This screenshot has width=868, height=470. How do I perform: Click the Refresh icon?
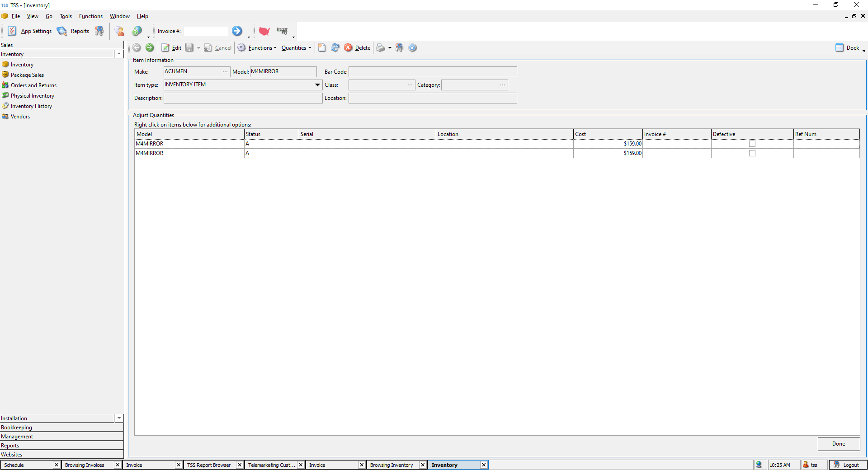point(335,48)
